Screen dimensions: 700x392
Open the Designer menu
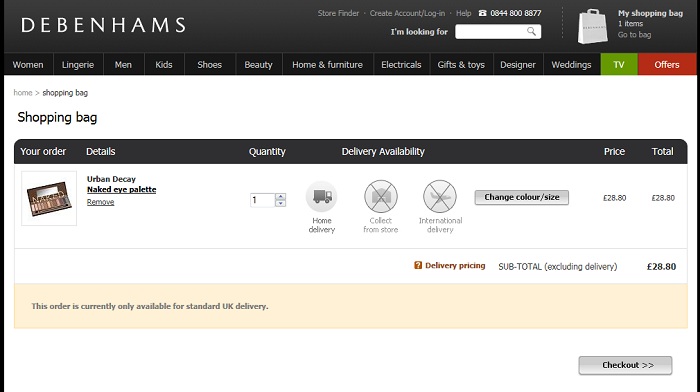[518, 65]
